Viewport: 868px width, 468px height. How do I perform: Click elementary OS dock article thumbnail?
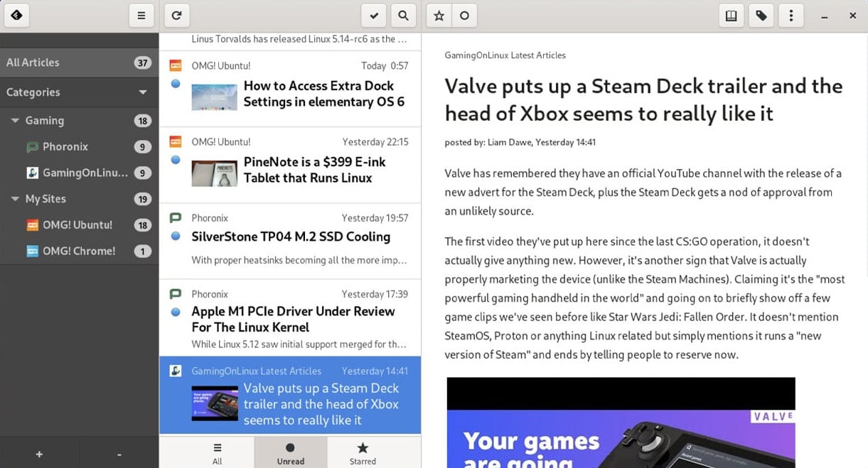click(x=214, y=97)
